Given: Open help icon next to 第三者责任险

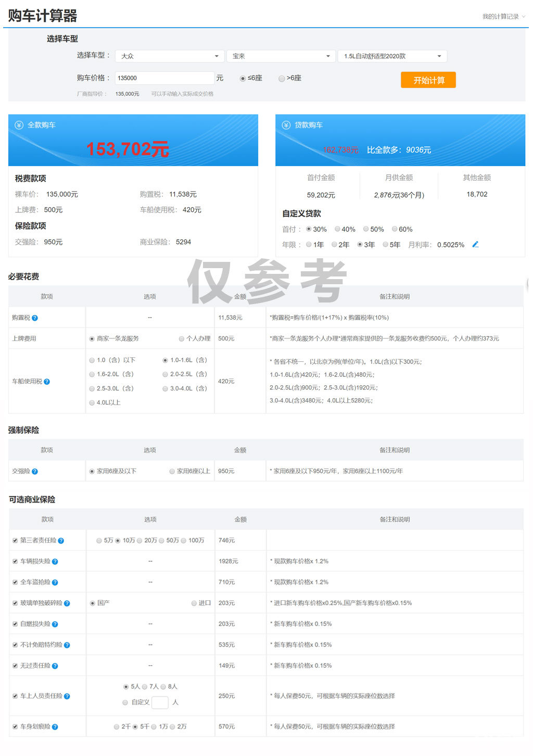Looking at the screenshot, I should coord(61,540).
